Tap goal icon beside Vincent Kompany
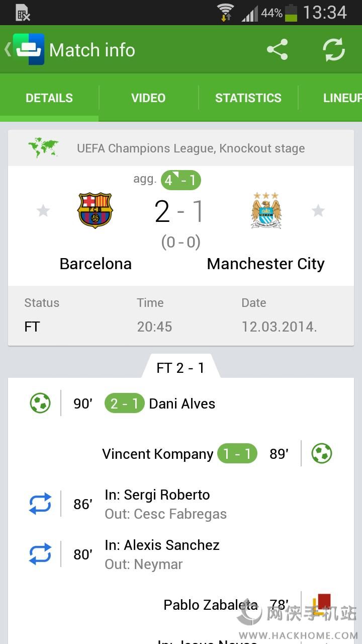Image resolution: width=362 pixels, height=644 pixels. 322,453
